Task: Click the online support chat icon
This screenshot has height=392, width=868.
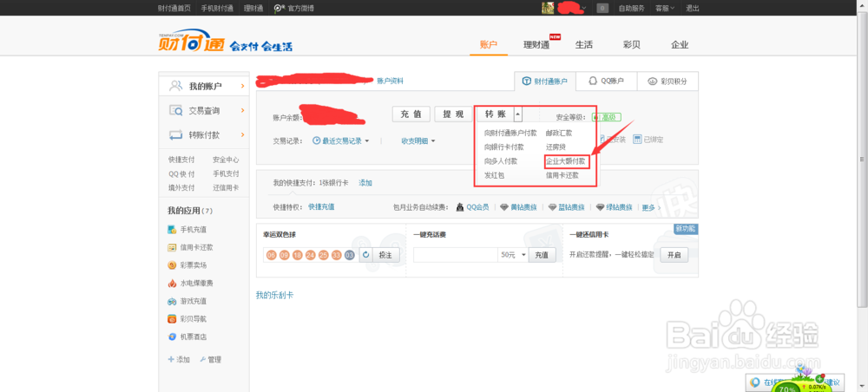Action: tap(754, 382)
